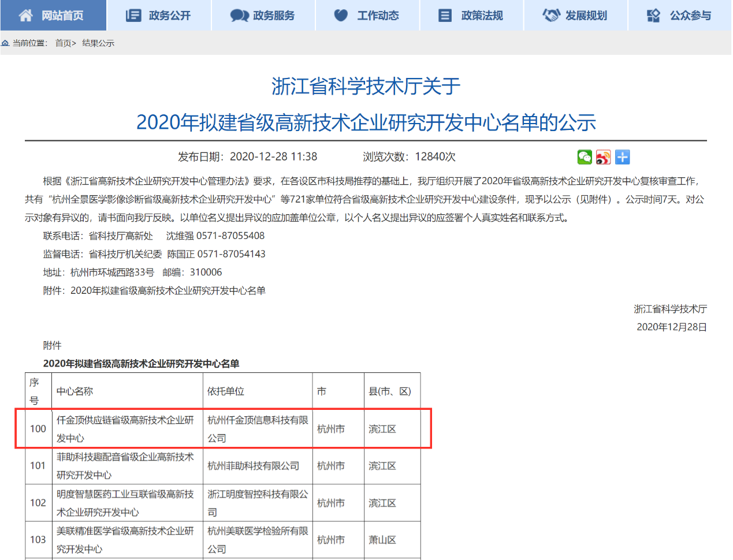This screenshot has width=733, height=560.
Task: Click the signature date 2020年12月28日
Action: 672,327
